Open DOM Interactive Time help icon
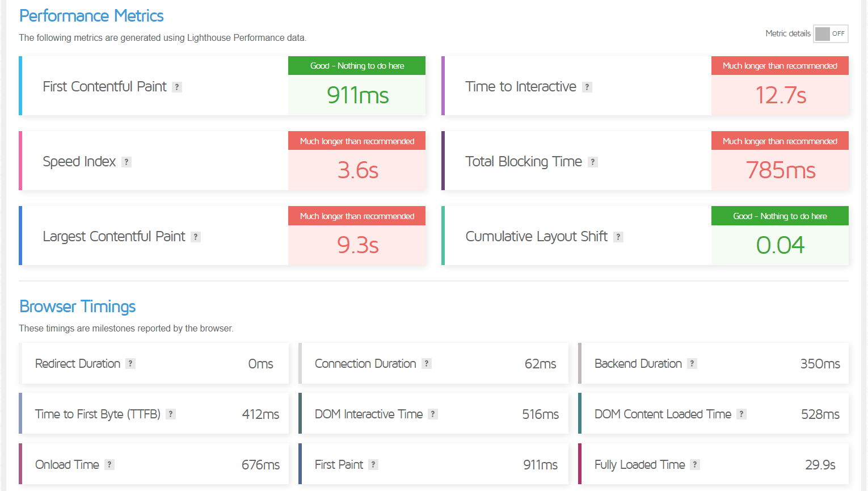Screen dimensions: 868x491 433,414
